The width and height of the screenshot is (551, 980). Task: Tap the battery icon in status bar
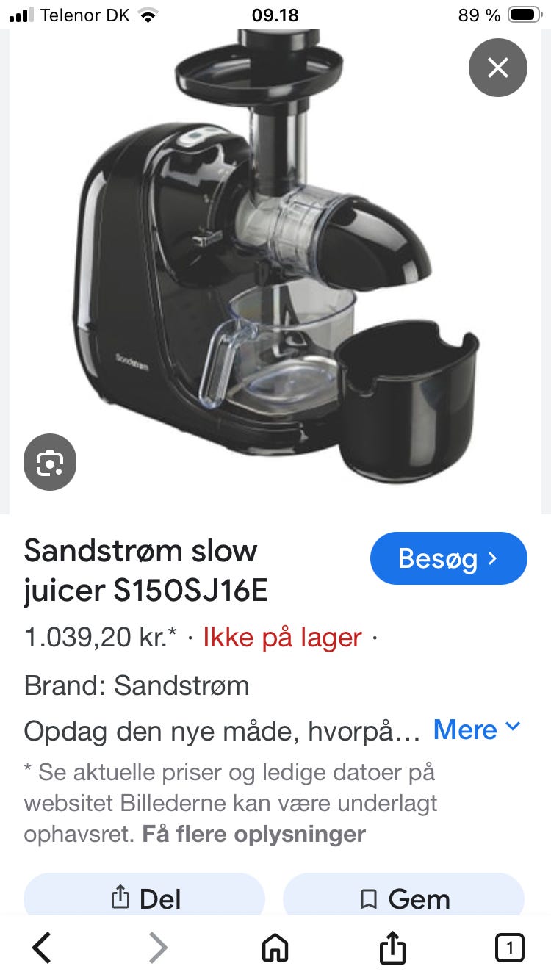(525, 15)
